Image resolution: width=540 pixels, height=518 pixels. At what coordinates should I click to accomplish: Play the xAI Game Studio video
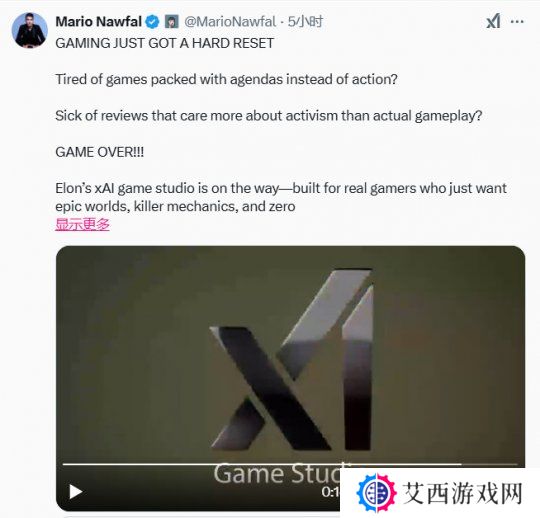coord(75,491)
